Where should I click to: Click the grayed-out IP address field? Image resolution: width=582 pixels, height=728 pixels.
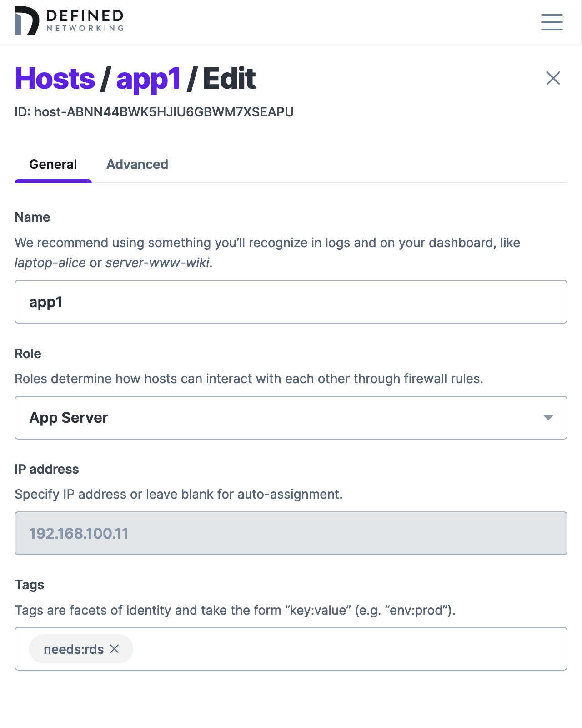[x=290, y=533]
